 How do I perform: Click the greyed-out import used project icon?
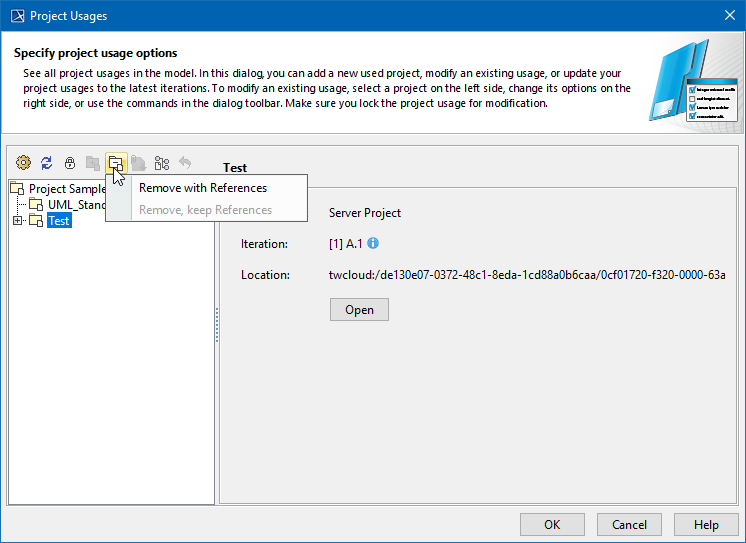point(138,163)
